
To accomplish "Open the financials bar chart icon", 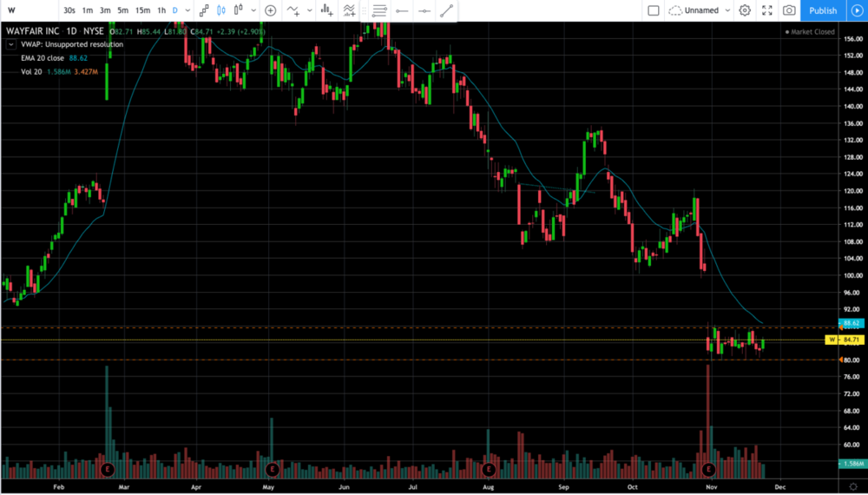I will tap(325, 10).
